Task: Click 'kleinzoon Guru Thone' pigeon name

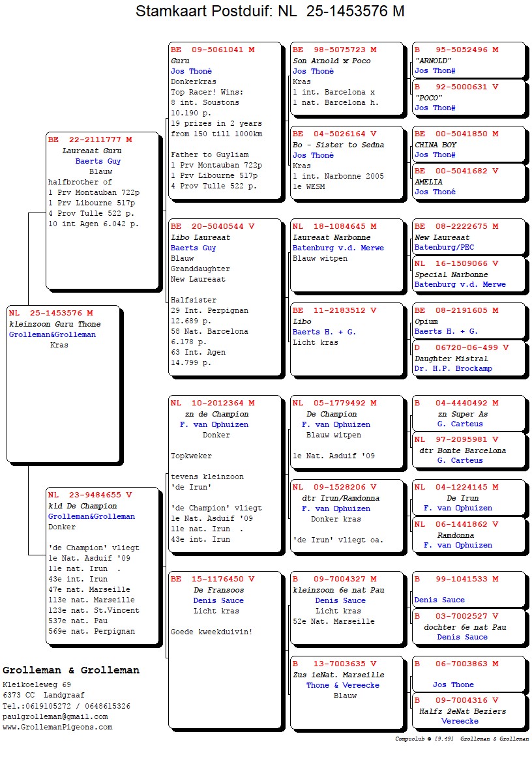Action: (x=55, y=324)
